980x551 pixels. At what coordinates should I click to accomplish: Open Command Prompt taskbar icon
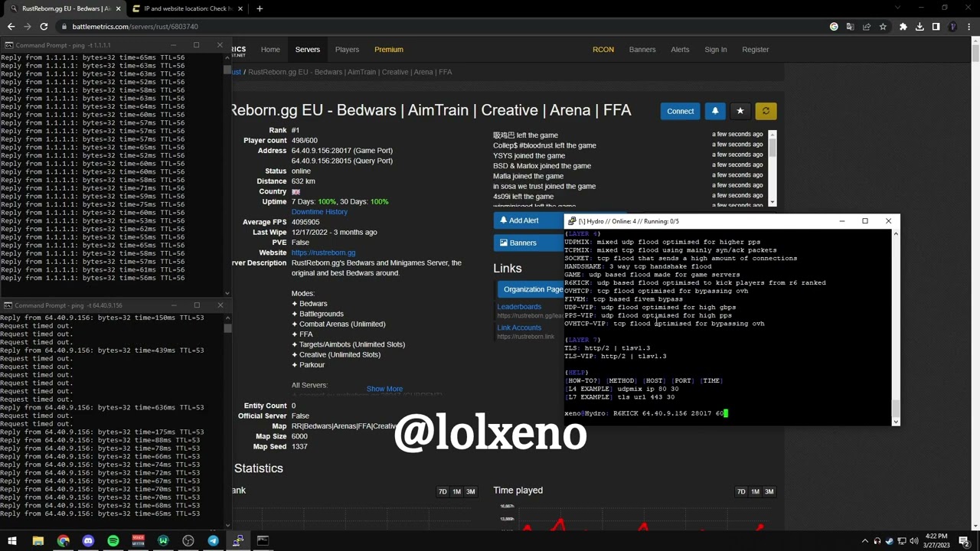tap(263, 541)
